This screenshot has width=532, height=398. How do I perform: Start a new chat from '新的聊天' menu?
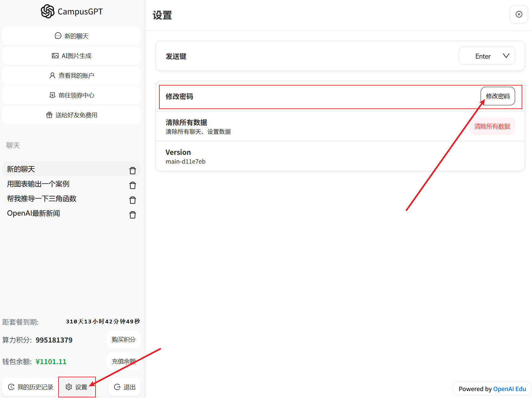pos(71,36)
